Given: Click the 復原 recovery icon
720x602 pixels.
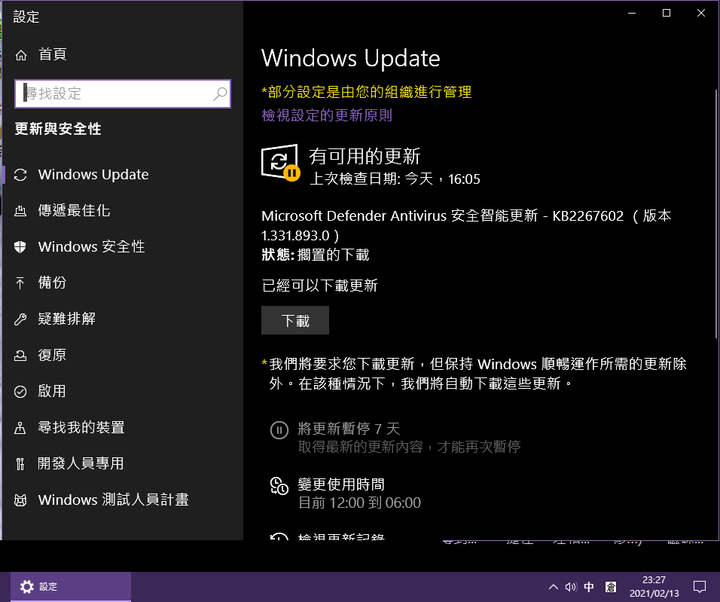Looking at the screenshot, I should click(x=20, y=355).
